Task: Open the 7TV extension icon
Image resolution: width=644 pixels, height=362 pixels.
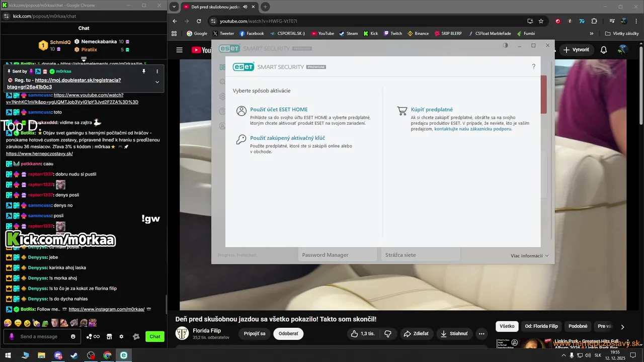Action: [x=582, y=21]
